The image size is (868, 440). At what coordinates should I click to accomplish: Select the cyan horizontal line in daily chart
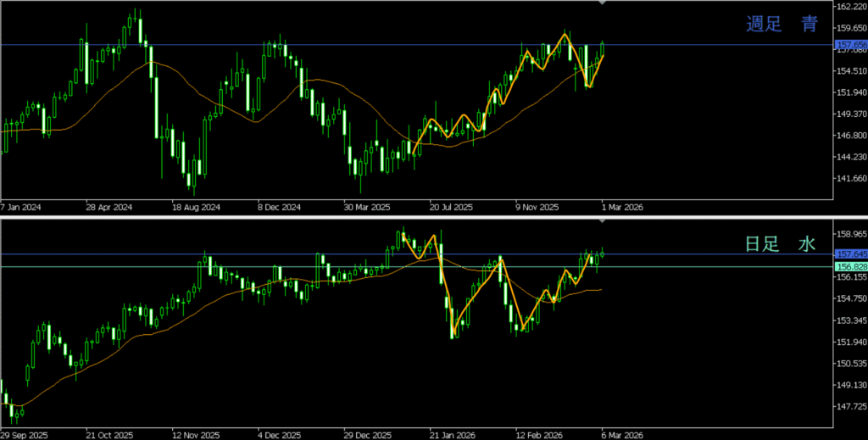pyautogui.click(x=339, y=266)
